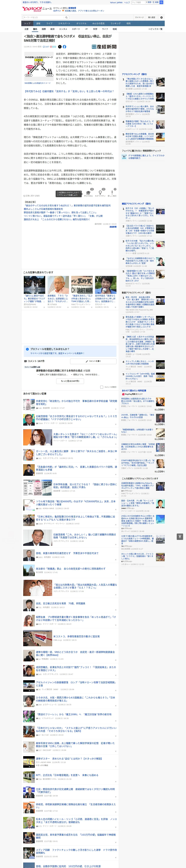Open the スポーツ category tab

coord(76,29)
